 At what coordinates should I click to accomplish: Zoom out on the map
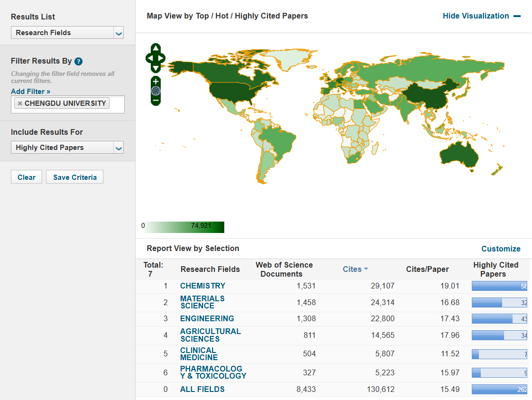click(x=156, y=100)
